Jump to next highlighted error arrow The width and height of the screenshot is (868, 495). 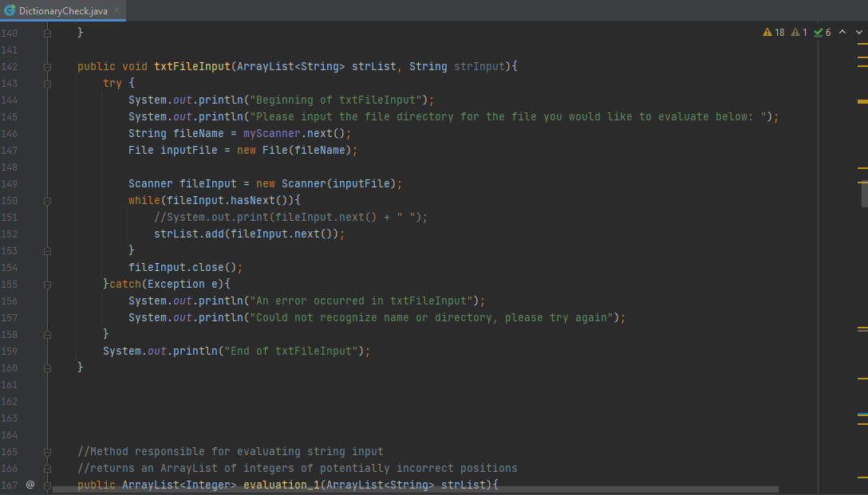tap(858, 33)
